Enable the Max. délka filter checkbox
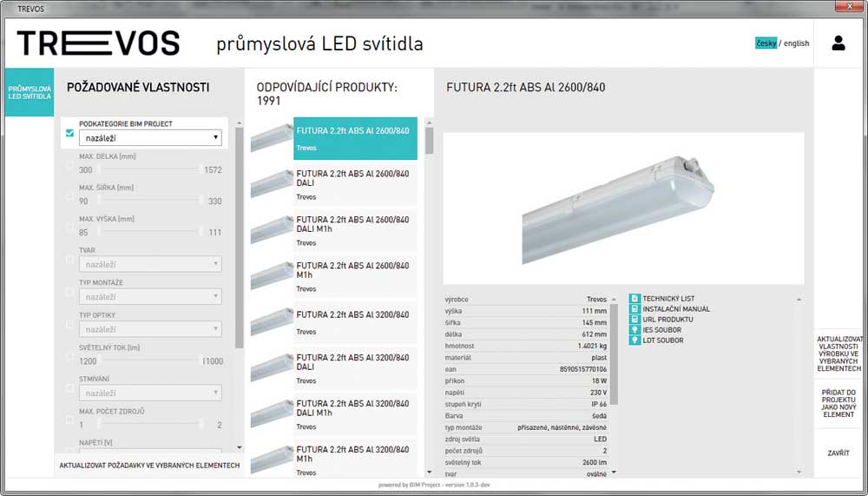 [69, 164]
